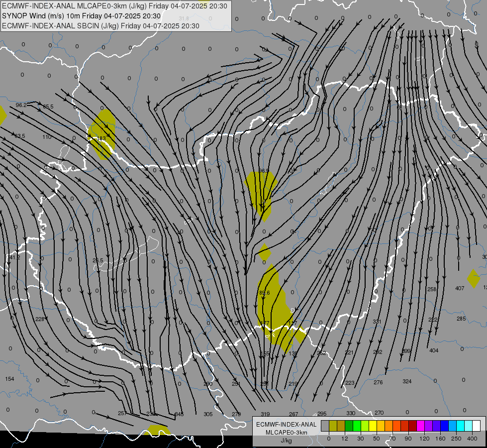This screenshot has width=487, height=448.
Task: Choose the pure blue legend swatch
Action: [x=445, y=426]
